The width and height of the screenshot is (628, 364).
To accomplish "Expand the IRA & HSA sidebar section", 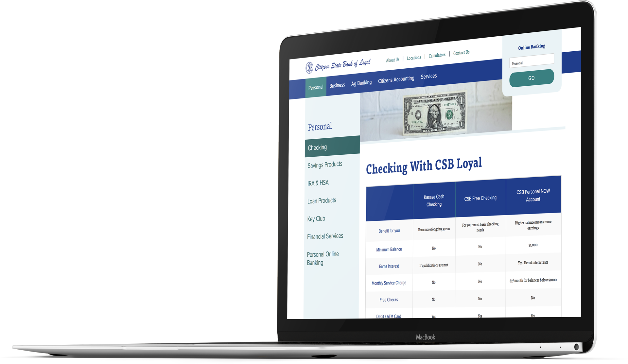I will [x=319, y=183].
